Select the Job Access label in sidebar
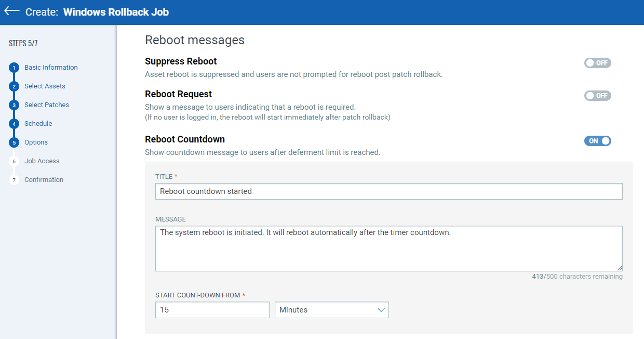This screenshot has height=339, width=644. [x=42, y=161]
